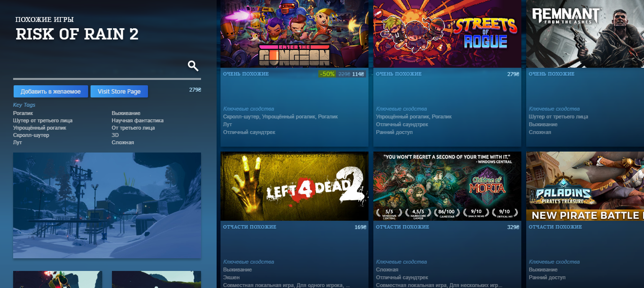Open the Remnant From the Ashes banner

click(585, 34)
